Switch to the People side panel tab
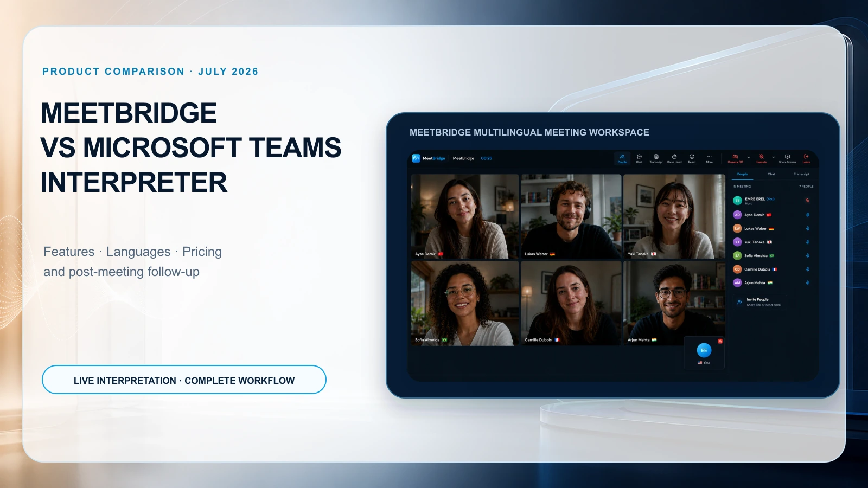 [742, 174]
